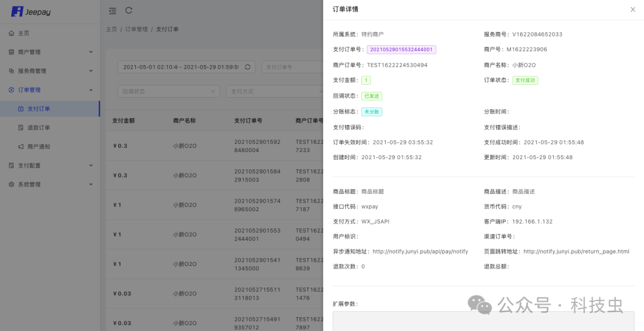Click order number 20210529015842915003 cell
The image size is (644, 331).
(x=258, y=175)
